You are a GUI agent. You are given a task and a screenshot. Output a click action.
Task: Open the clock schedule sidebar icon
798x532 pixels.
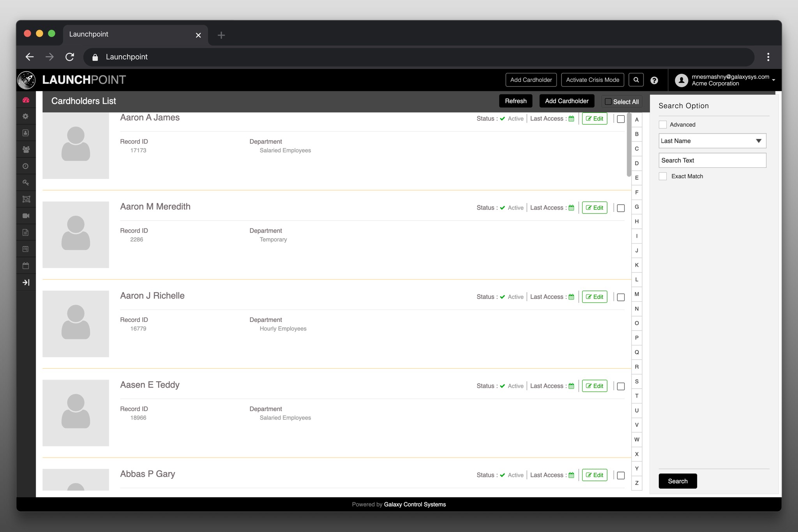click(26, 166)
